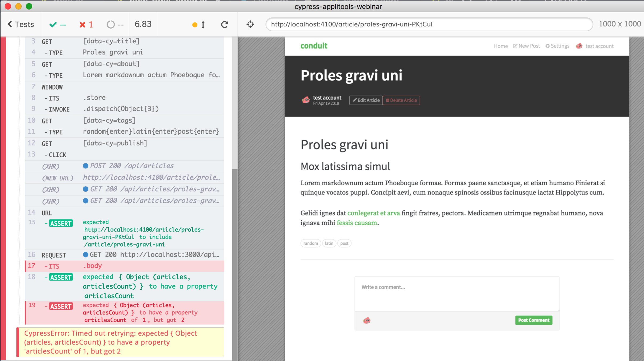The width and height of the screenshot is (644, 361).
Task: Open the selector playground crosshair icon
Action: (x=250, y=24)
